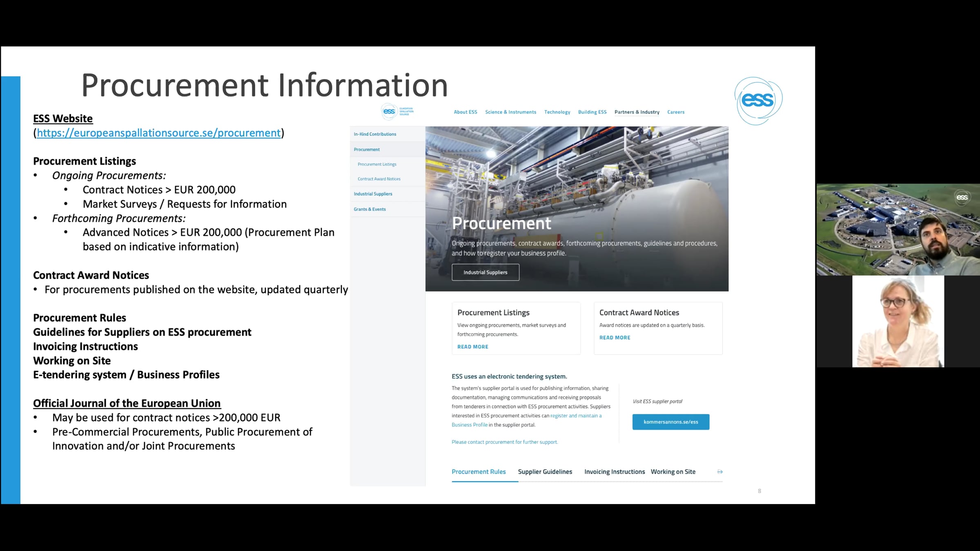Click the kommersannons.se/ess button
The width and height of the screenshot is (980, 551).
pos(670,422)
